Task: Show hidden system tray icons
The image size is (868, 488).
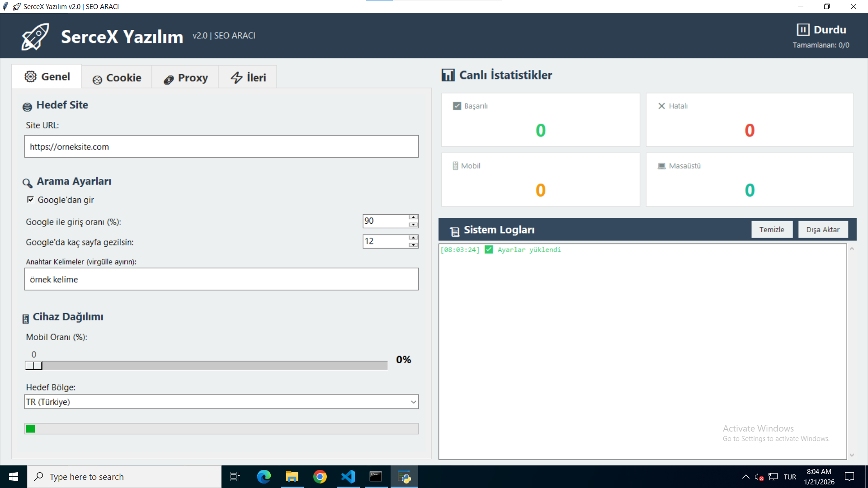Action: coord(746,477)
